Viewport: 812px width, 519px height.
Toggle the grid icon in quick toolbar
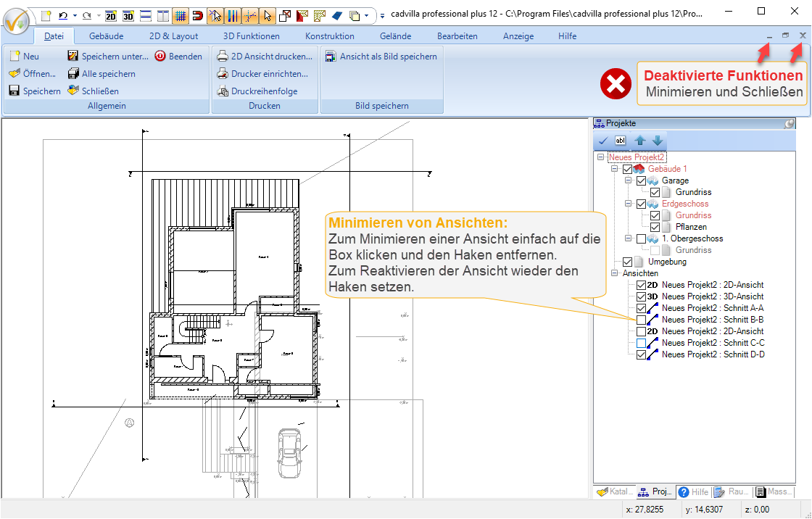[181, 14]
